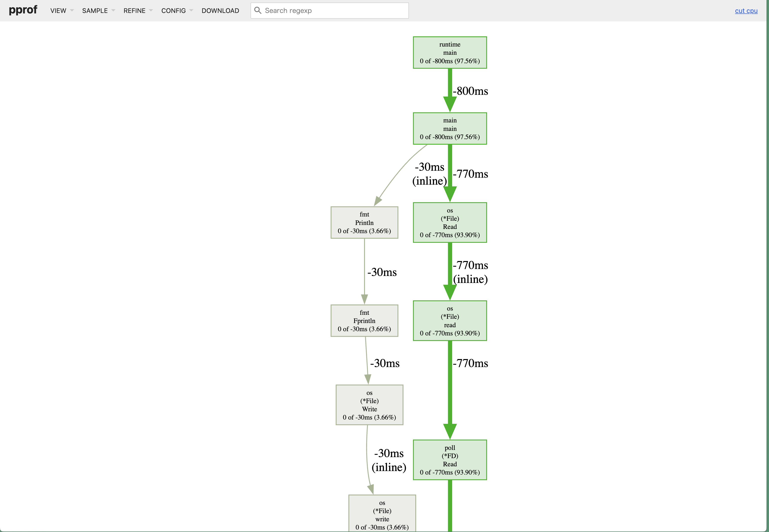Click the fmt Fprintln node
Viewport: 769px width, 532px height.
pos(364,321)
